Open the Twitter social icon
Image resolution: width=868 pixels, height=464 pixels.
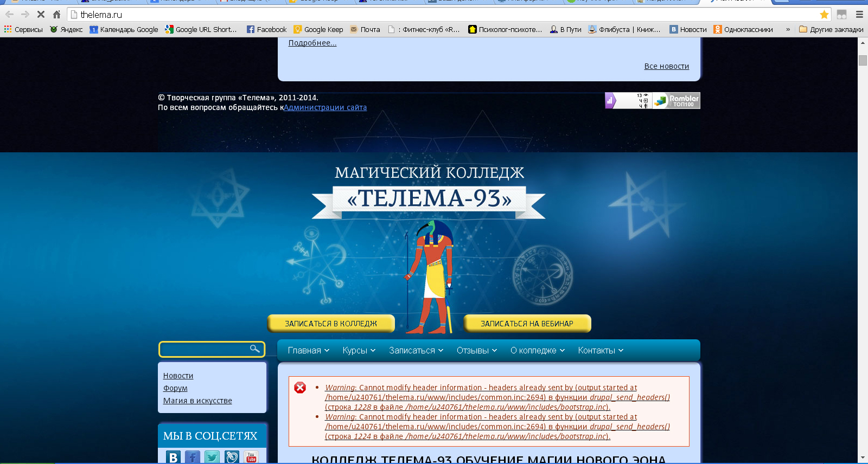tap(212, 457)
